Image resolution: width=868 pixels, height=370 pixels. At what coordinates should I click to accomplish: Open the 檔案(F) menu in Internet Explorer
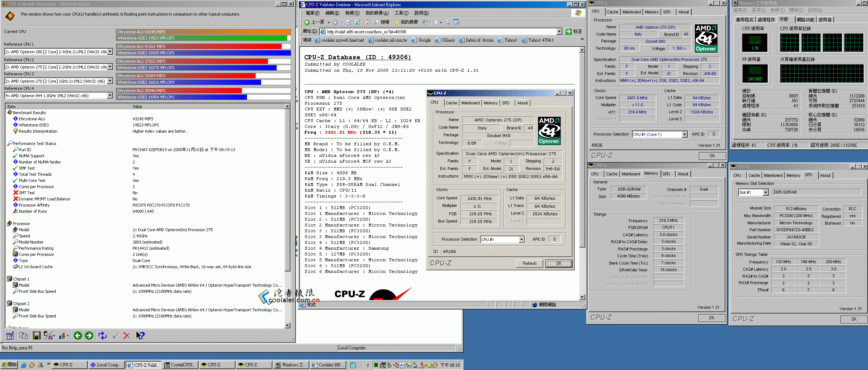tap(313, 13)
